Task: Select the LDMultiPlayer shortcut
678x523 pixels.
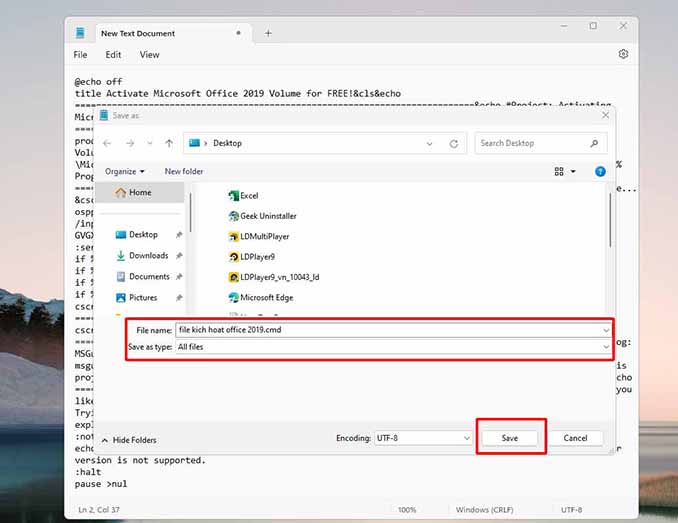Action: [259, 236]
